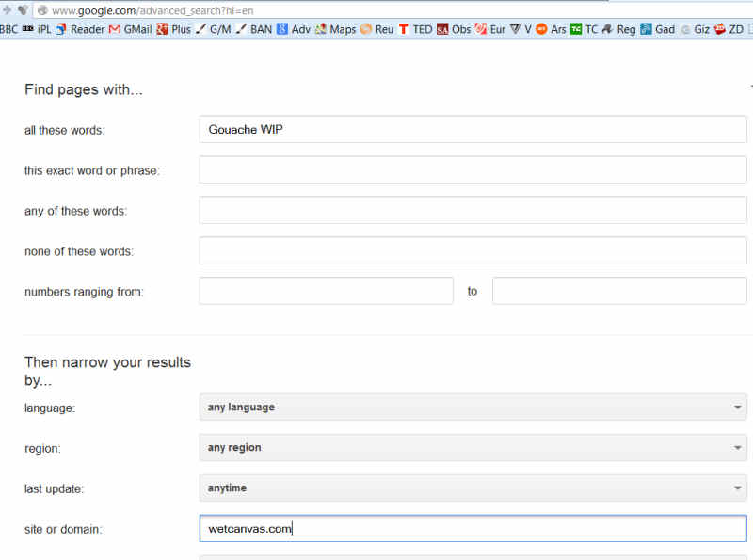Click the 'site or domain:' label

(63, 529)
